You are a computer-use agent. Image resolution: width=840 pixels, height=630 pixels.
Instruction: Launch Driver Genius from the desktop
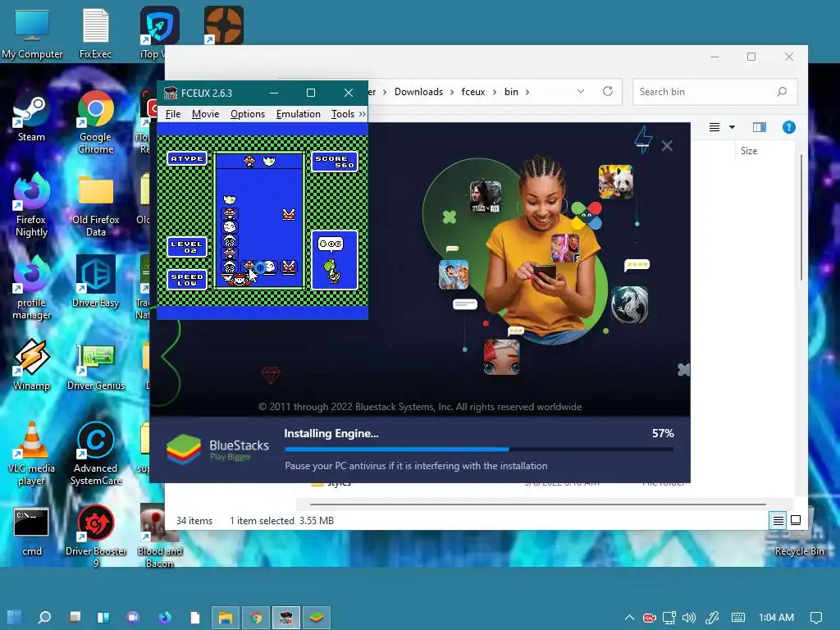(x=95, y=367)
